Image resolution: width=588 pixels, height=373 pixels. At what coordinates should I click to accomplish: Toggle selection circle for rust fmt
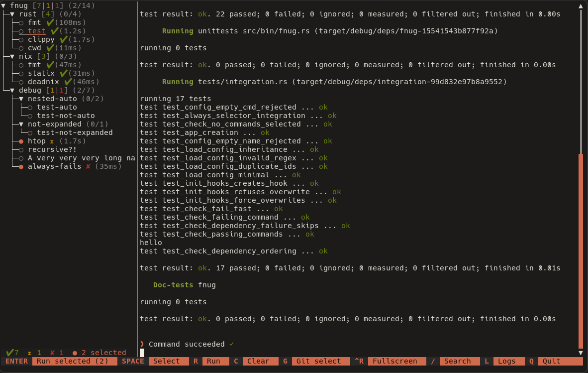point(21,23)
